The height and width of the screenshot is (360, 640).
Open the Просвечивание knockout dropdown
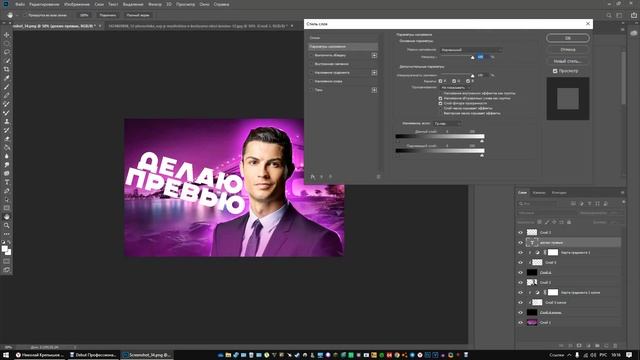pos(454,87)
